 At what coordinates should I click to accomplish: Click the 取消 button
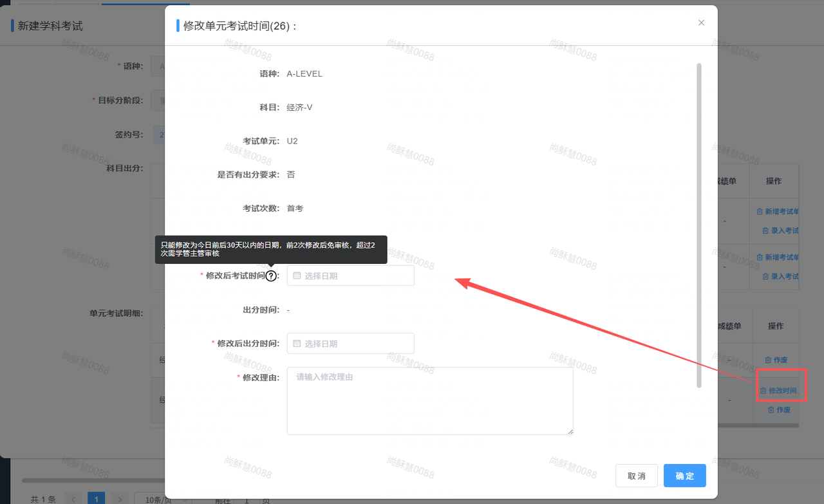(636, 476)
